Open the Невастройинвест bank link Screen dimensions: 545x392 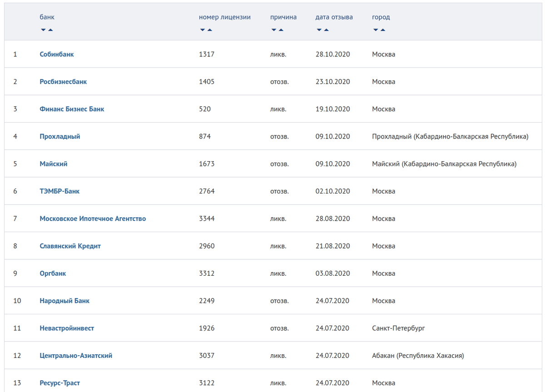(x=67, y=328)
